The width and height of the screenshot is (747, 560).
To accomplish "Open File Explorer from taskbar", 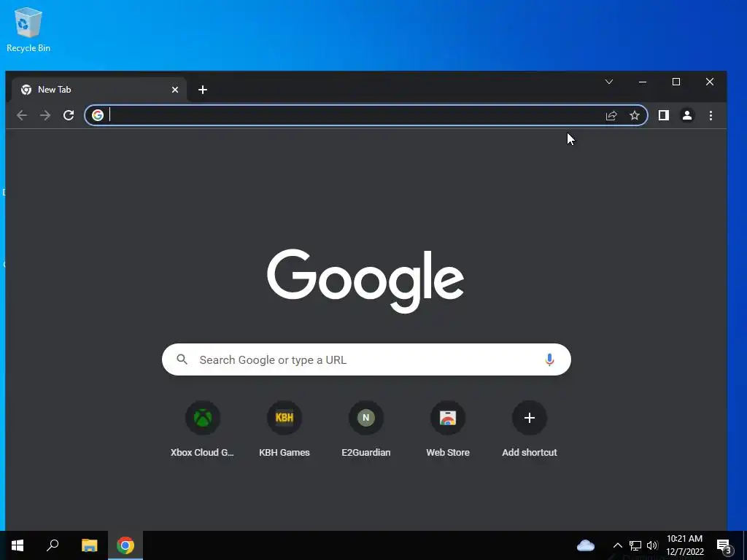I will click(90, 545).
